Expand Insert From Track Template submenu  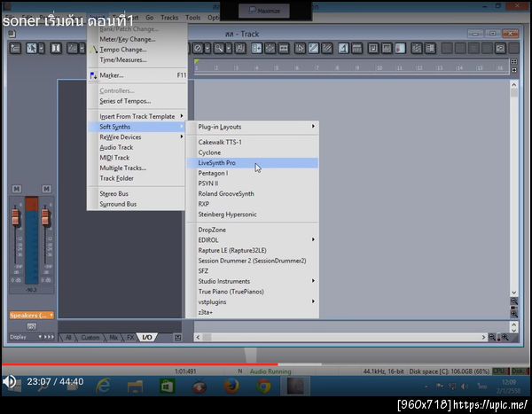[137, 116]
